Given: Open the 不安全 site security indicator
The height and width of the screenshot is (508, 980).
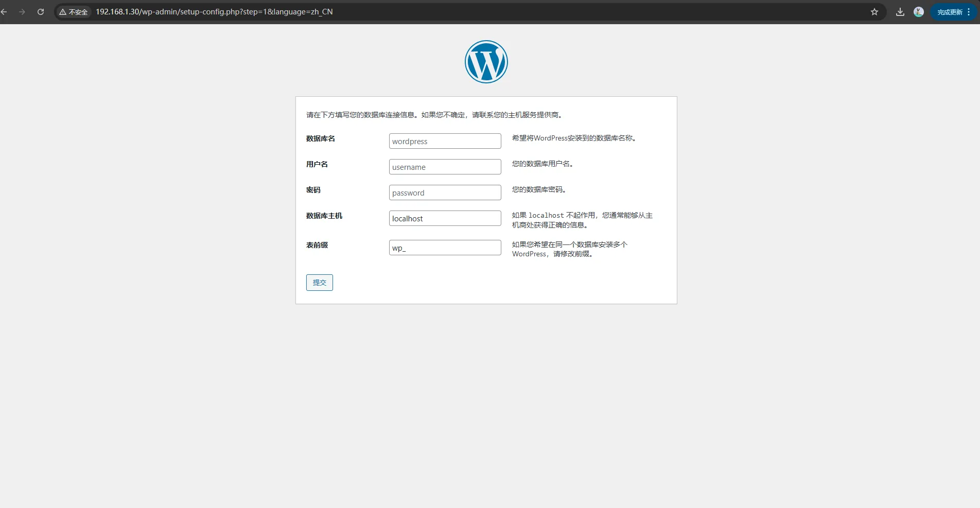Looking at the screenshot, I should pos(74,12).
